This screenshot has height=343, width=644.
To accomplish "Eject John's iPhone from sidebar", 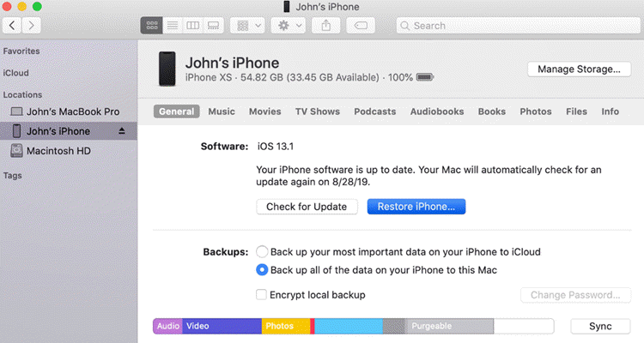I will coord(122,131).
